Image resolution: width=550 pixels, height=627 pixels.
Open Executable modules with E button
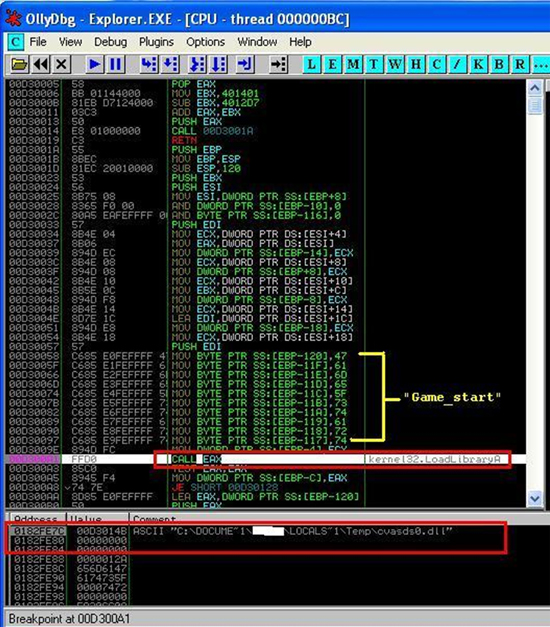pos(333,64)
